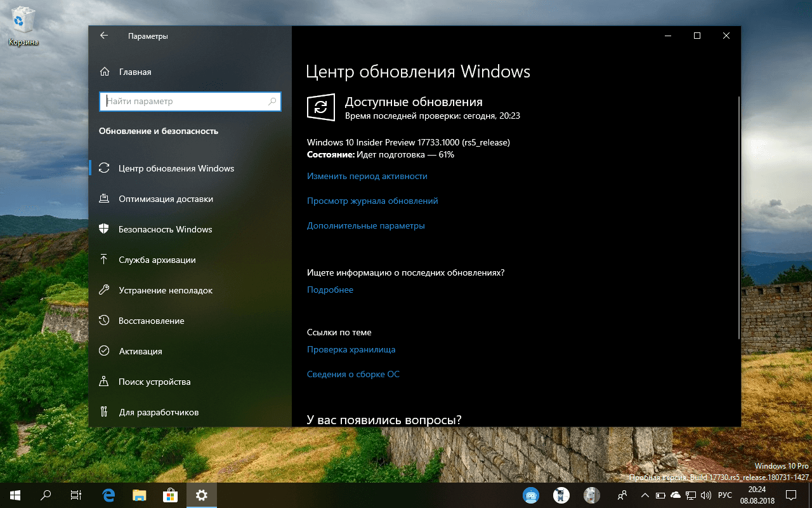This screenshot has width=812, height=508.
Task: Open Для разработчиков settings
Action: [x=159, y=412]
